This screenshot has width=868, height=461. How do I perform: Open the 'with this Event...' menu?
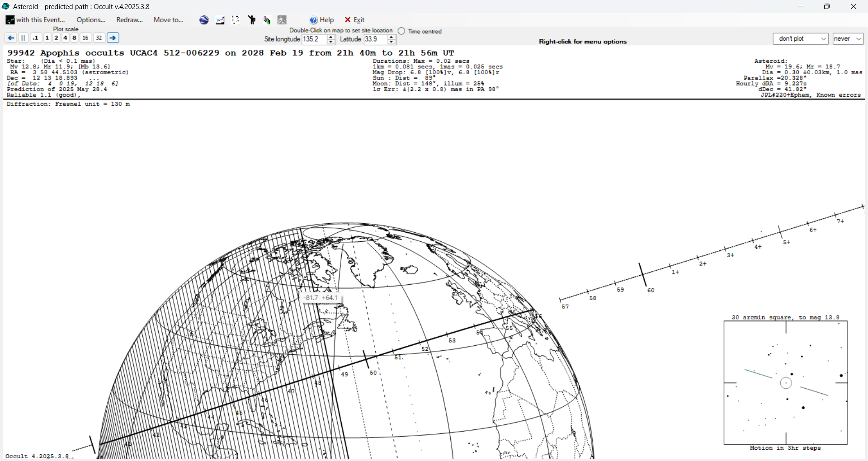point(36,20)
